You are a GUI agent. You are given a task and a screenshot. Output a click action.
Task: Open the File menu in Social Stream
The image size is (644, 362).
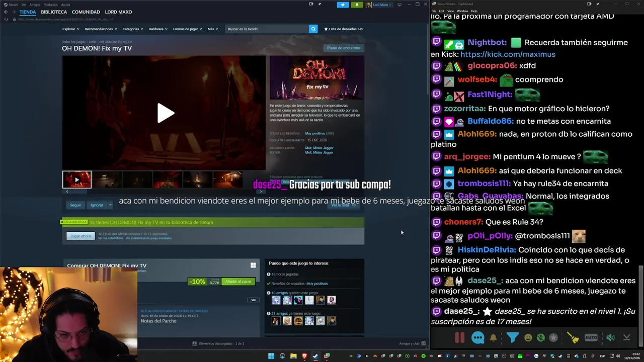(x=434, y=11)
